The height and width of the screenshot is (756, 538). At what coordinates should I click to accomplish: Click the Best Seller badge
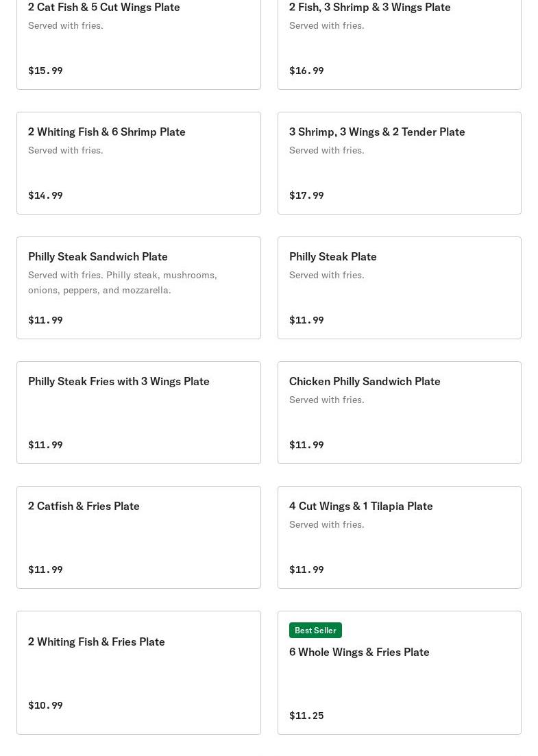[x=315, y=630]
